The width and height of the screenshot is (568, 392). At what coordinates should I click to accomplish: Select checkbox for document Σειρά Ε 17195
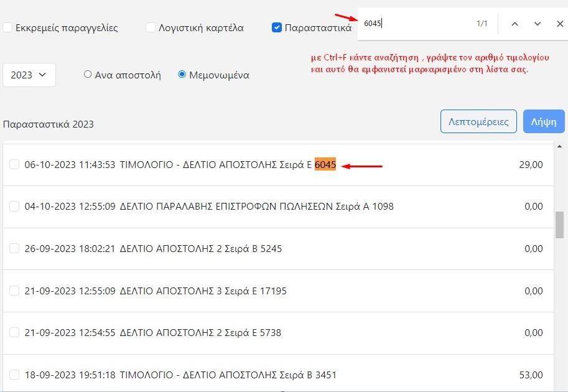(x=14, y=291)
